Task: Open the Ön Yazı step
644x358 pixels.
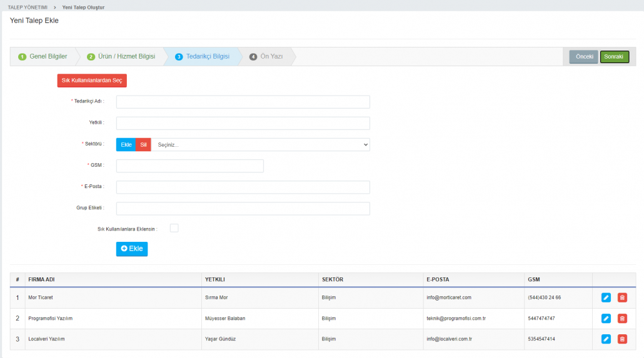Action: tap(266, 57)
